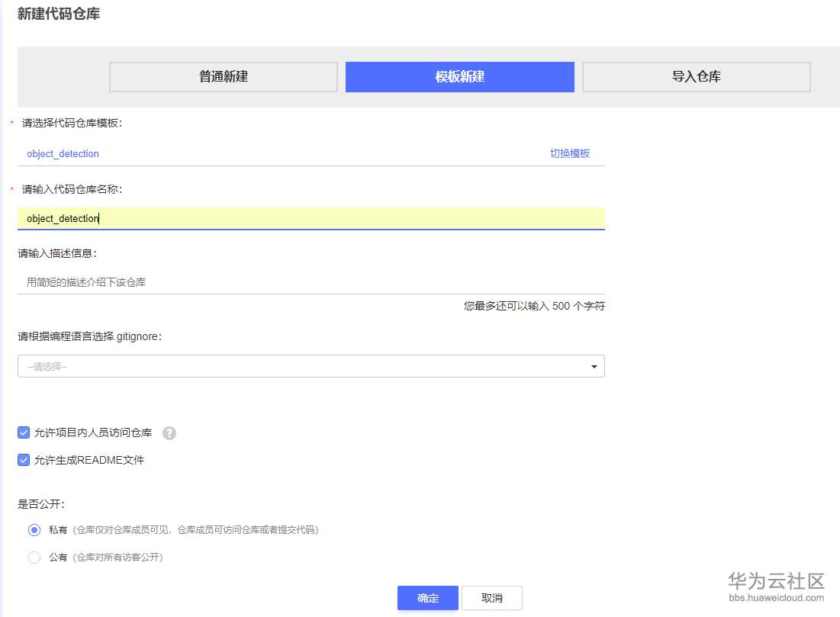Click the bbs.huaweicloud.com address text

pos(777,598)
